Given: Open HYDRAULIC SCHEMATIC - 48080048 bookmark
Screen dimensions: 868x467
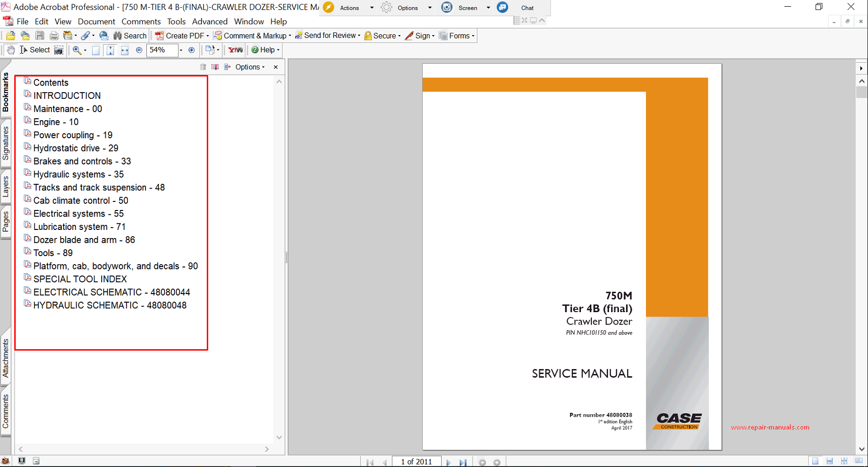Looking at the screenshot, I should tap(110, 305).
